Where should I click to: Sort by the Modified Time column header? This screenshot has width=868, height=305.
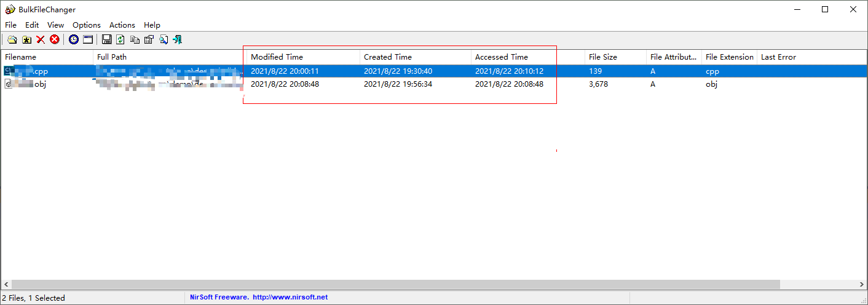303,57
